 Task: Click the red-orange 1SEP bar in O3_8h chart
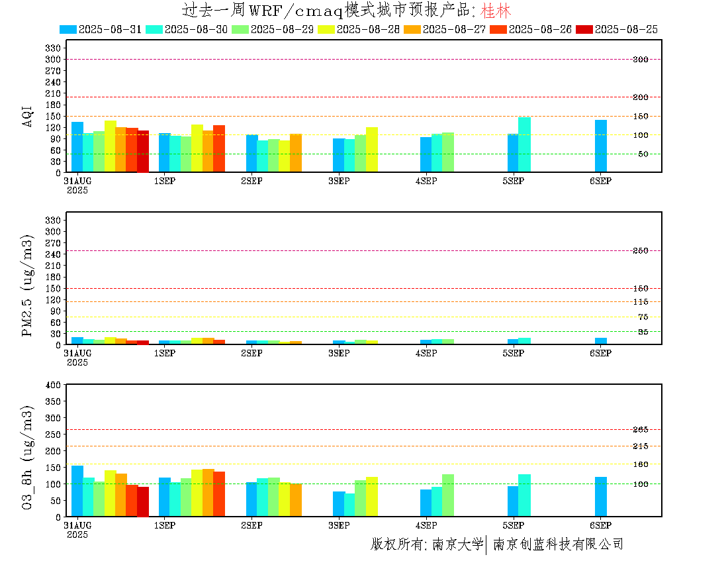pyautogui.click(x=219, y=494)
